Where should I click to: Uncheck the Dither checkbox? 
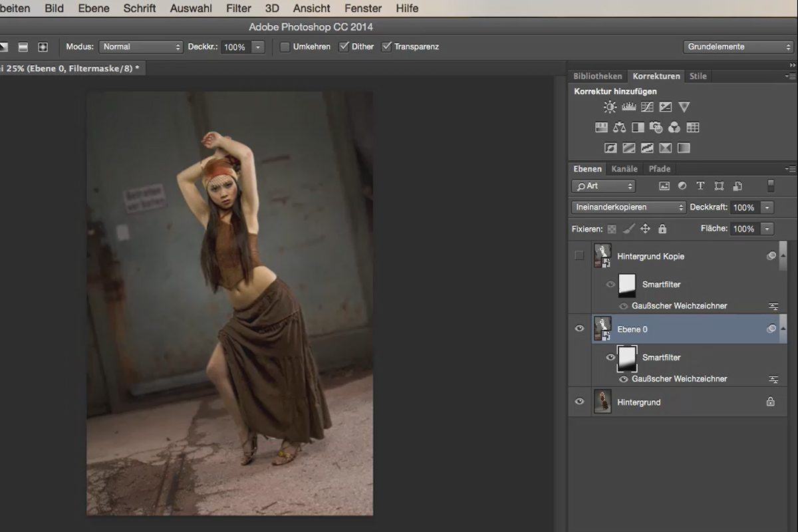coord(344,47)
